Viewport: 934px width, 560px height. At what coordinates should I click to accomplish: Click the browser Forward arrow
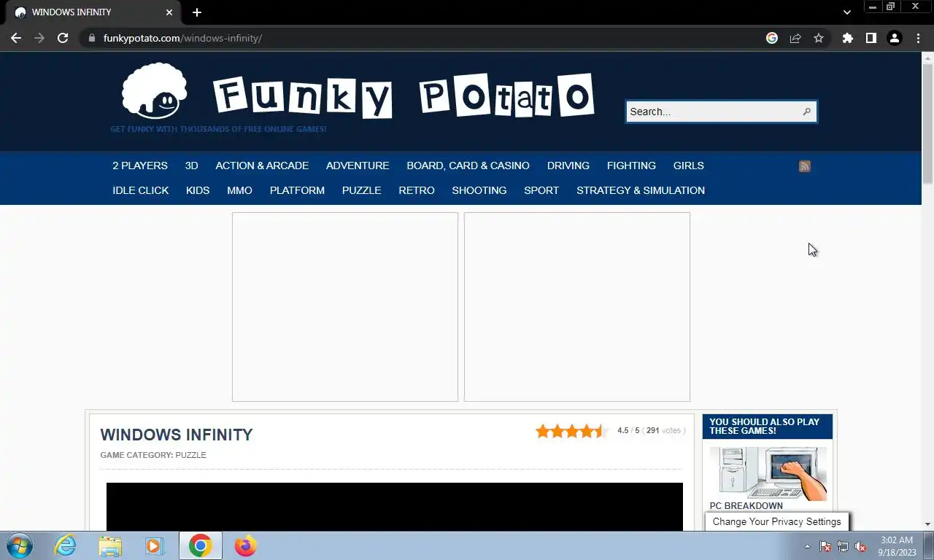[39, 38]
